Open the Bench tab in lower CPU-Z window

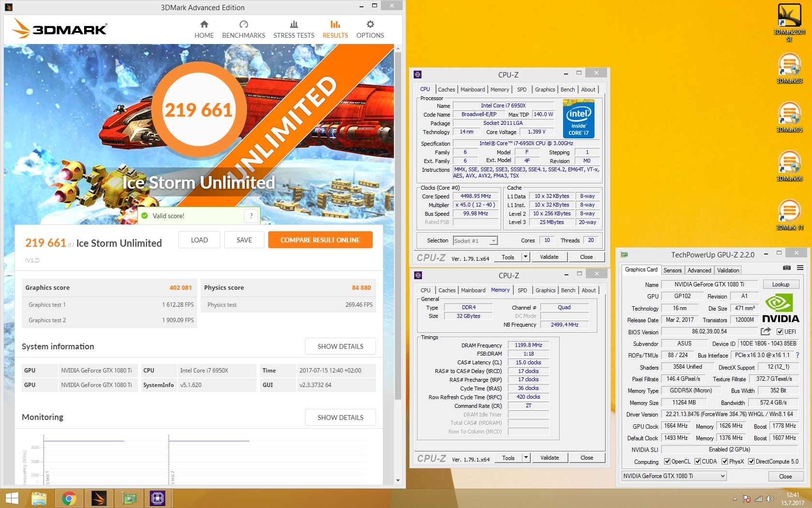[568, 290]
